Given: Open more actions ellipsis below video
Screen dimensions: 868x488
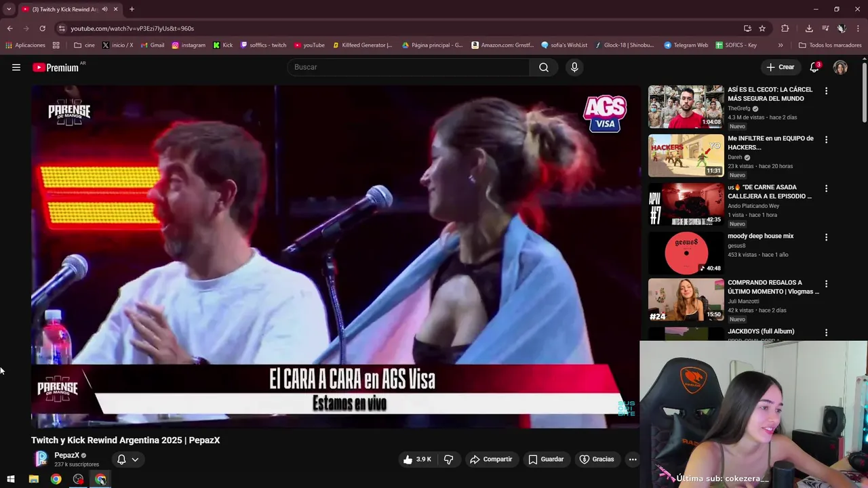Looking at the screenshot, I should point(633,460).
